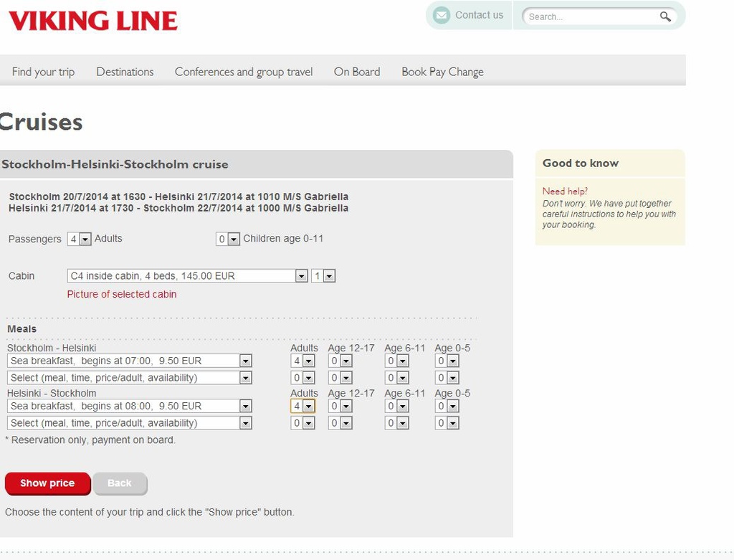734x560 pixels.
Task: View Picture of selected cabin
Action: coord(122,294)
